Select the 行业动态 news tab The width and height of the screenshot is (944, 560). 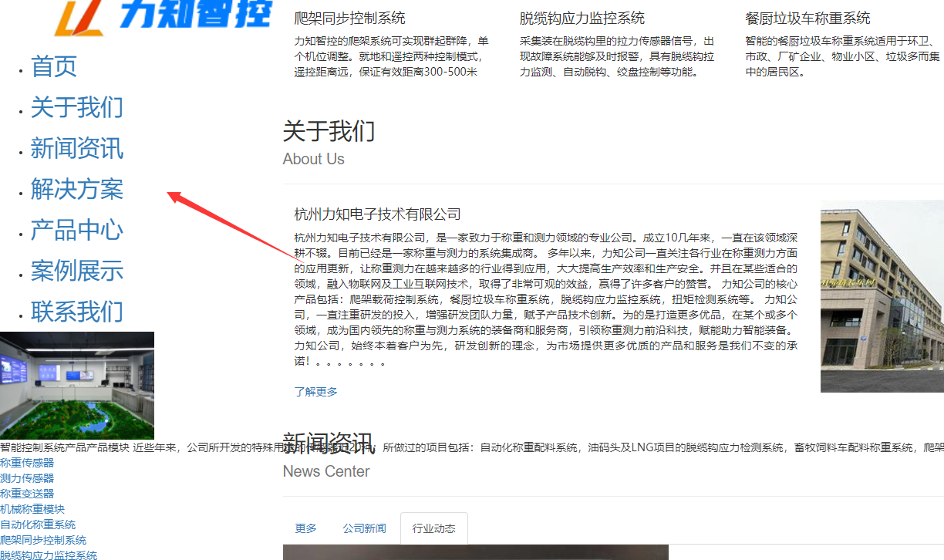pyautogui.click(x=433, y=528)
